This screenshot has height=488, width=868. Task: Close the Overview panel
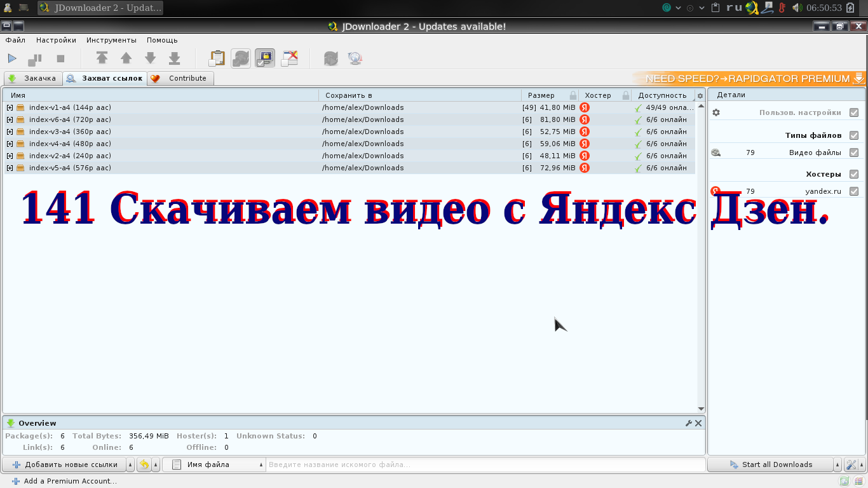tap(698, 423)
